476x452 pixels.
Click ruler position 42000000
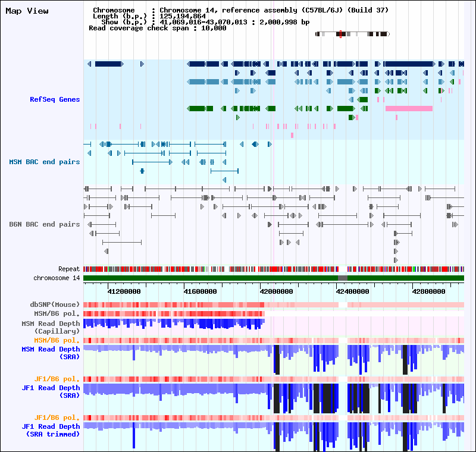tap(277, 291)
